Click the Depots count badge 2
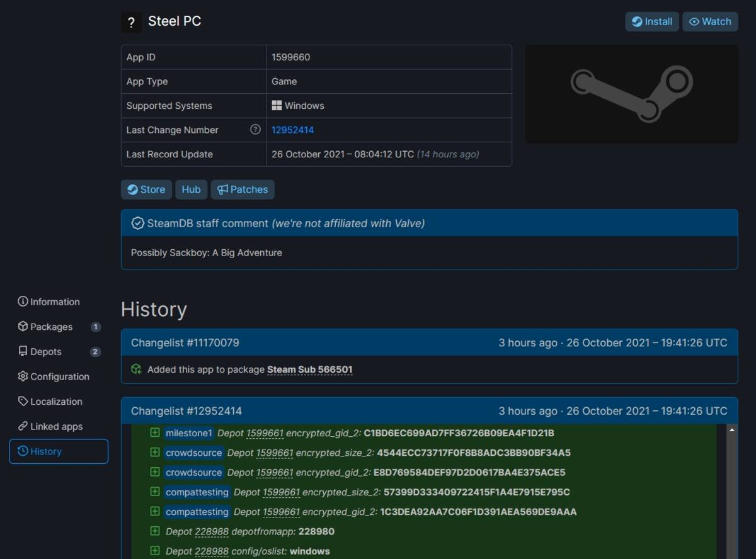The height and width of the screenshot is (559, 756). pyautogui.click(x=96, y=352)
